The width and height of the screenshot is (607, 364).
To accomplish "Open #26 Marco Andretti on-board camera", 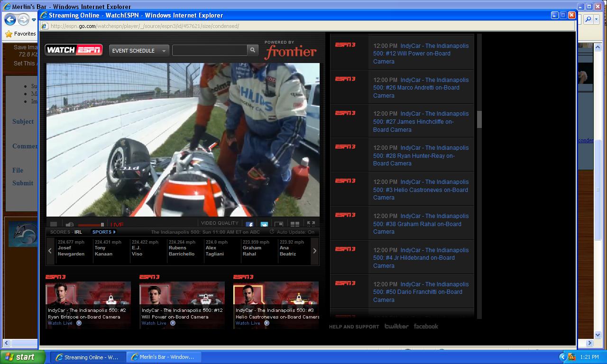I will 421,88.
